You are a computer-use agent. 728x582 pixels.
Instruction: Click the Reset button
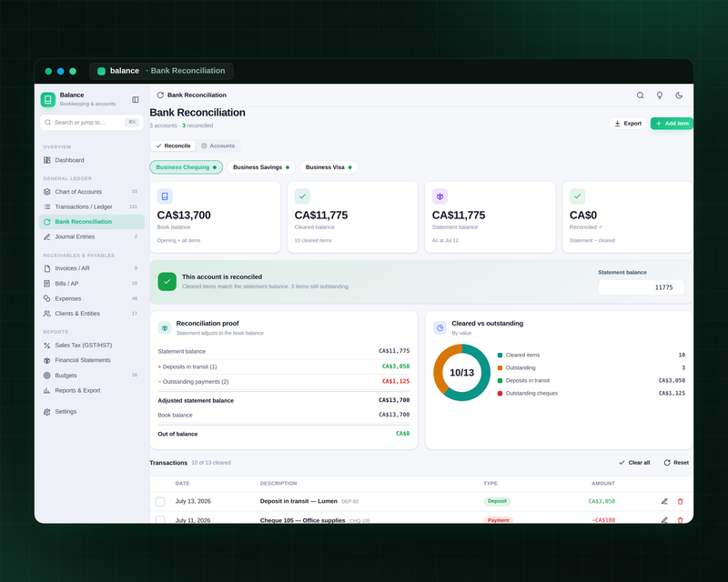point(676,463)
